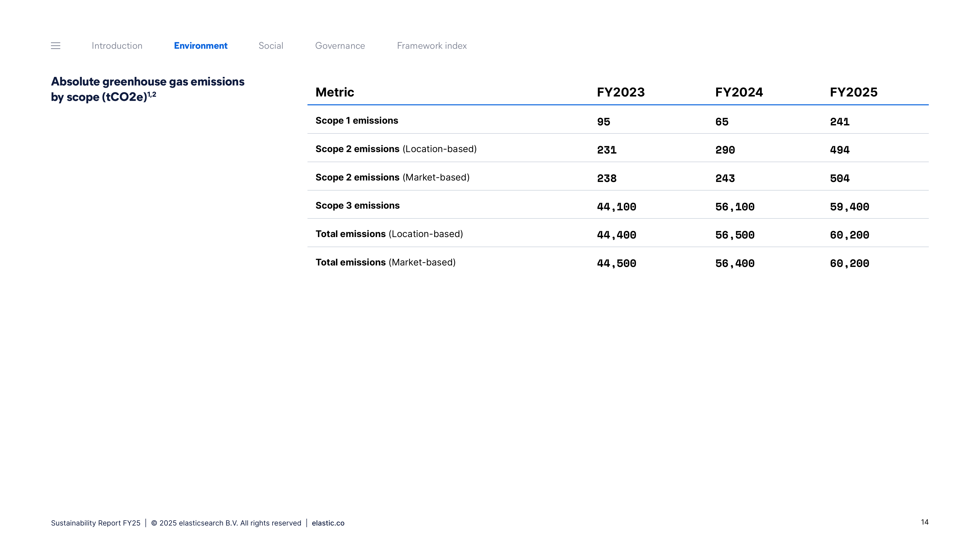
Task: Switch to the Social section
Action: [271, 46]
